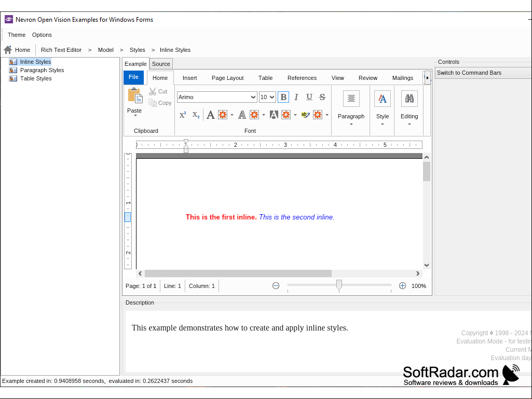Open font stroke settings gear
Screen dimensions: 532x399
click(x=254, y=115)
